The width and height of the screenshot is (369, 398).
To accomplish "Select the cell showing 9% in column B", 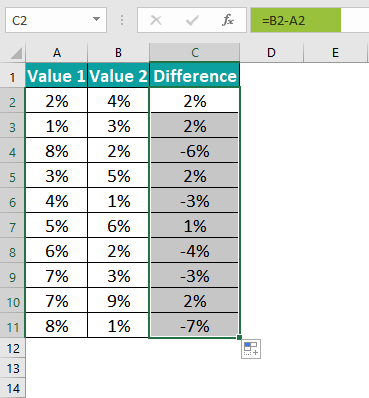I will click(x=118, y=301).
